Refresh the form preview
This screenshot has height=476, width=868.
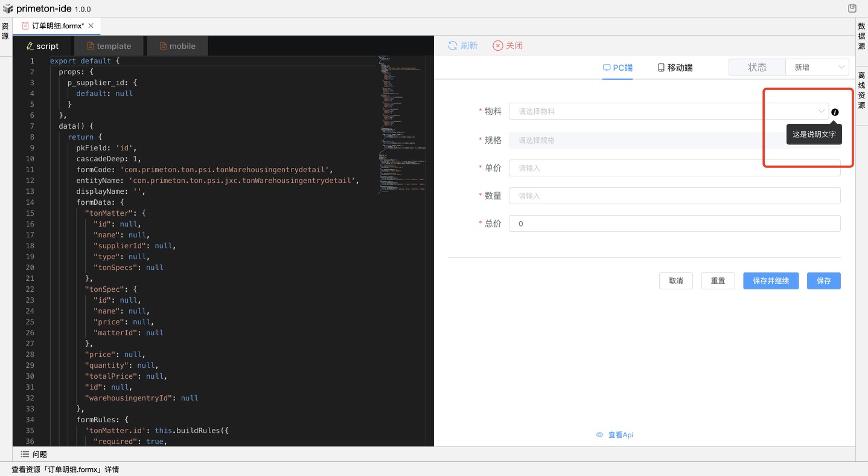point(462,45)
